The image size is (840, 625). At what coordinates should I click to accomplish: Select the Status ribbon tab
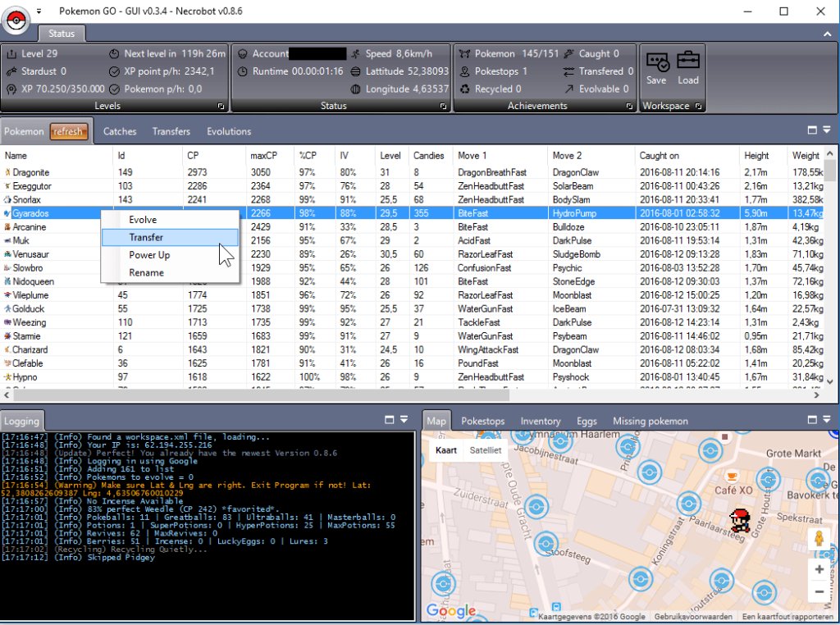(x=62, y=33)
